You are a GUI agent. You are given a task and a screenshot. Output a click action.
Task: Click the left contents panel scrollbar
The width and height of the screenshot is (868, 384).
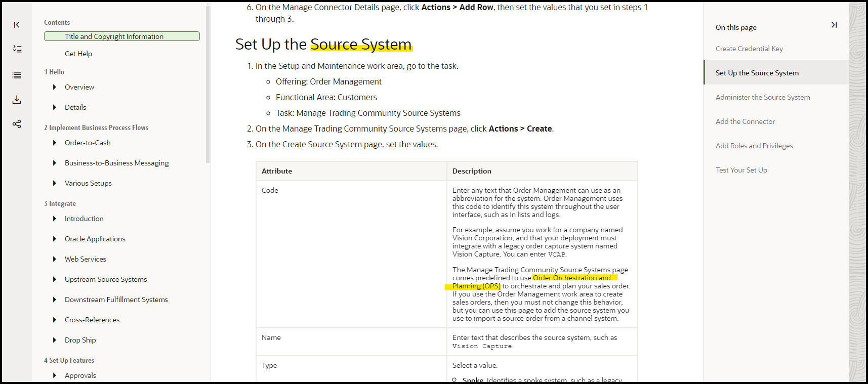click(208, 84)
